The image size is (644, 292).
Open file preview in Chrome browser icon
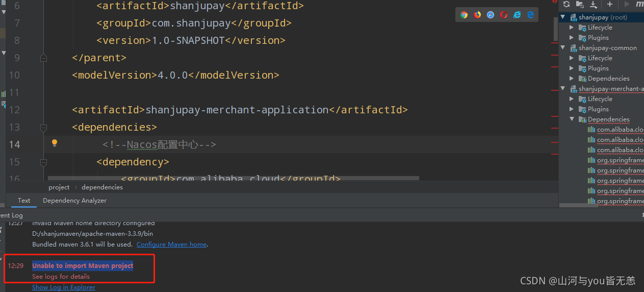coord(464,15)
